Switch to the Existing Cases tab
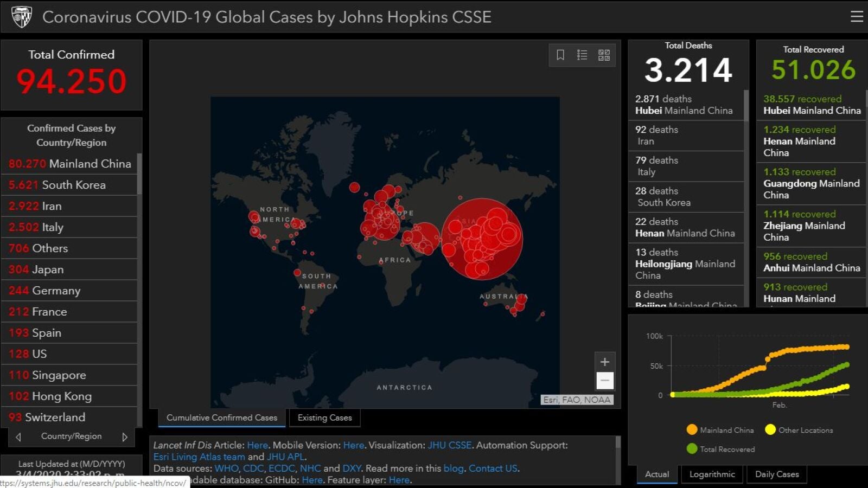868x488 pixels. point(324,418)
